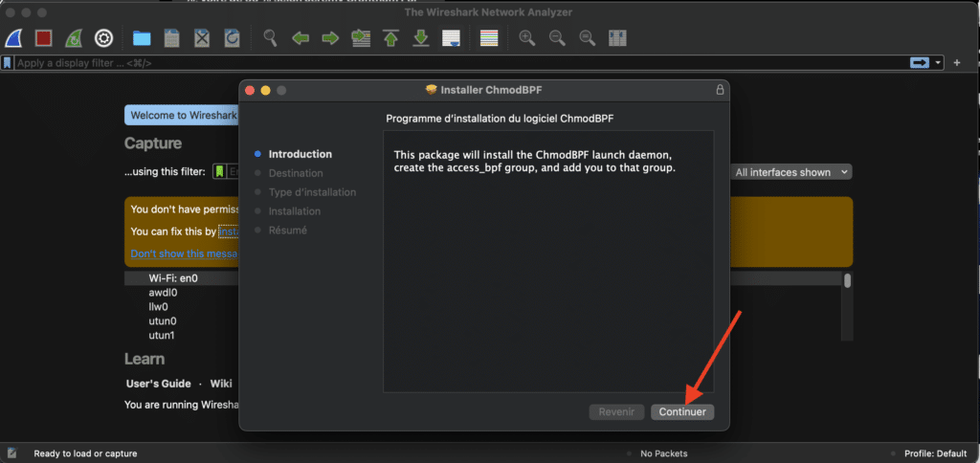Add display filter button plus icon

(956, 62)
